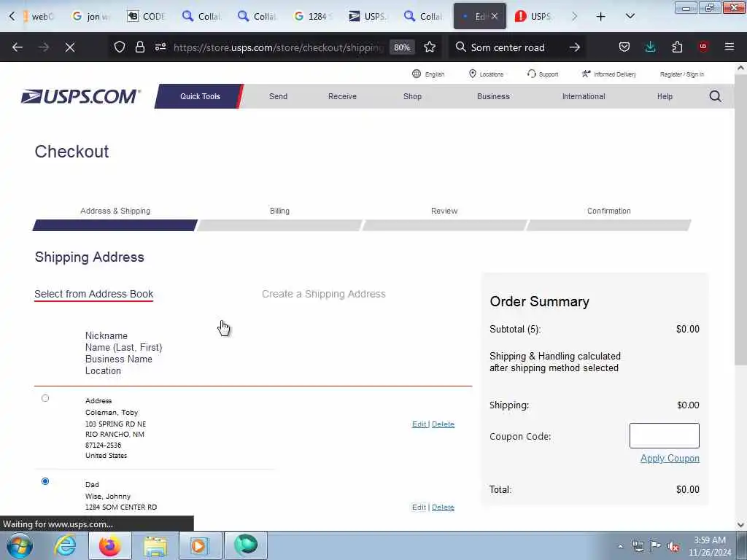Edit the Toby Coleman address

tap(419, 424)
